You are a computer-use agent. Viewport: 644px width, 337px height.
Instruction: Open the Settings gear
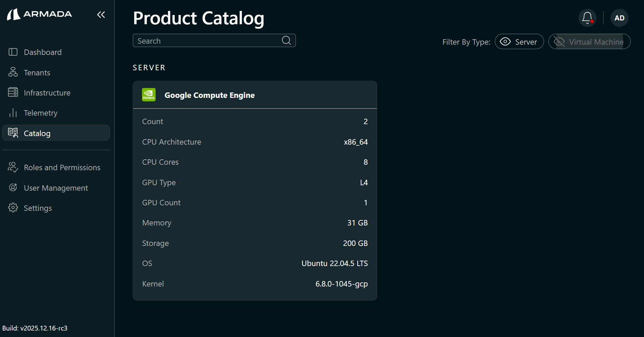tap(13, 208)
